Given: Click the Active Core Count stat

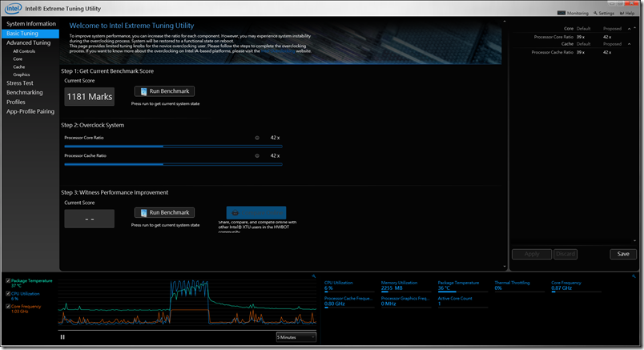Looking at the screenshot, I should [x=462, y=301].
